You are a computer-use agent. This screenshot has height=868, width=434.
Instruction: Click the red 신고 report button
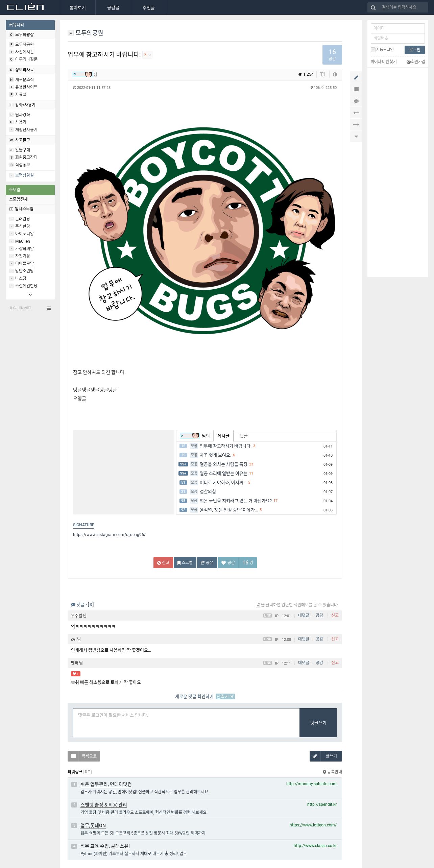163,562
